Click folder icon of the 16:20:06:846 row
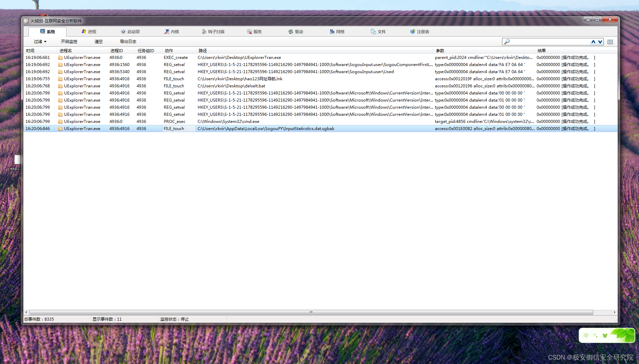 coord(60,129)
